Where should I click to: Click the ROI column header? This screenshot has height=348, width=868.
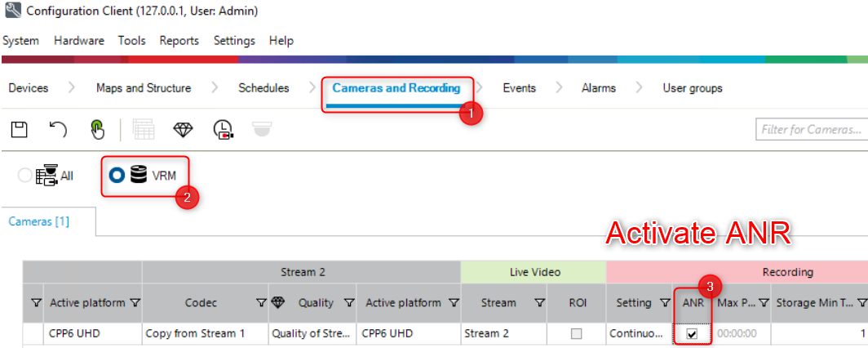point(576,303)
